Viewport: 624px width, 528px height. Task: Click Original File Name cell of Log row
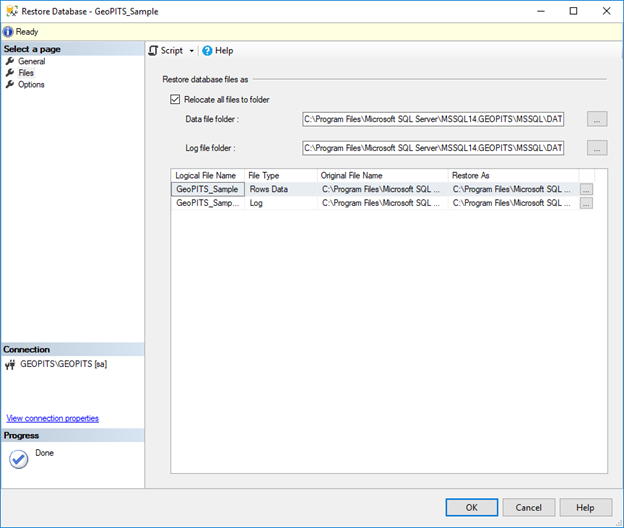point(382,203)
